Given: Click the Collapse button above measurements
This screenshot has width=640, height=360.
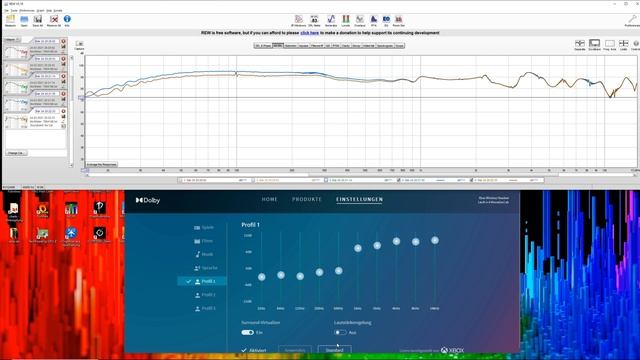Looking at the screenshot, I should 12,40.
